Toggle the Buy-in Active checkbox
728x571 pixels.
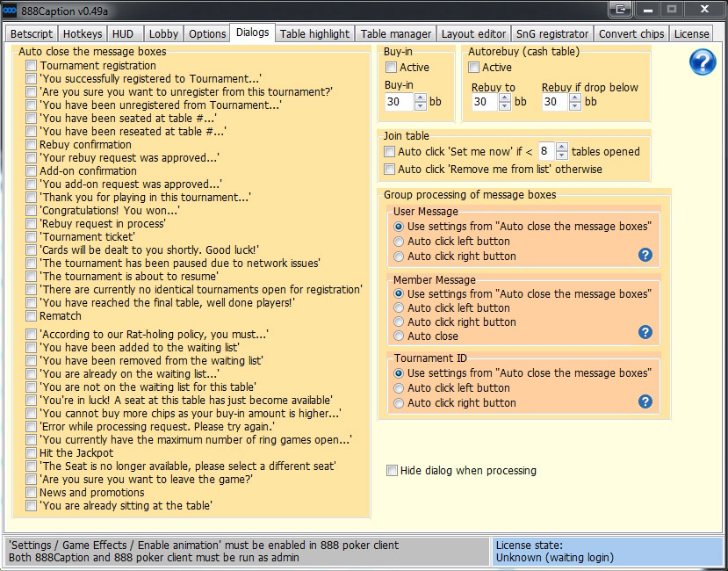[x=392, y=68]
